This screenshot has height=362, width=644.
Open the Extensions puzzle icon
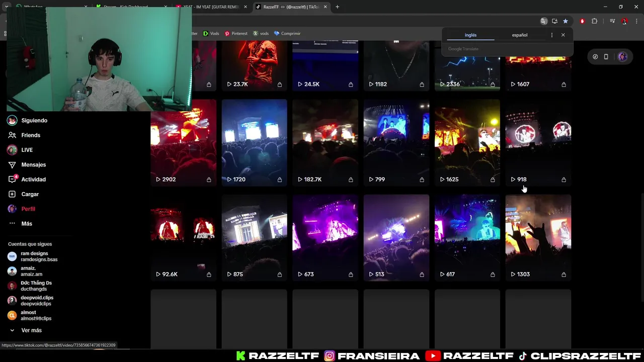click(594, 21)
